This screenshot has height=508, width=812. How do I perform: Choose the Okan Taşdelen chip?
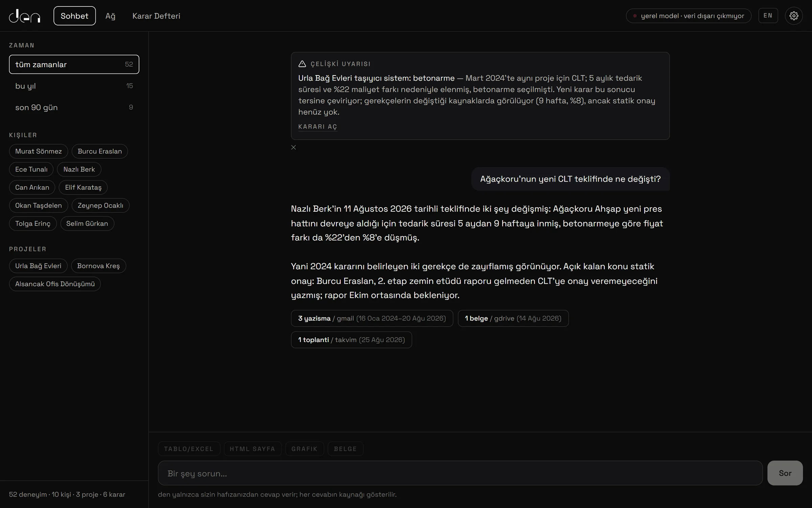pos(39,205)
